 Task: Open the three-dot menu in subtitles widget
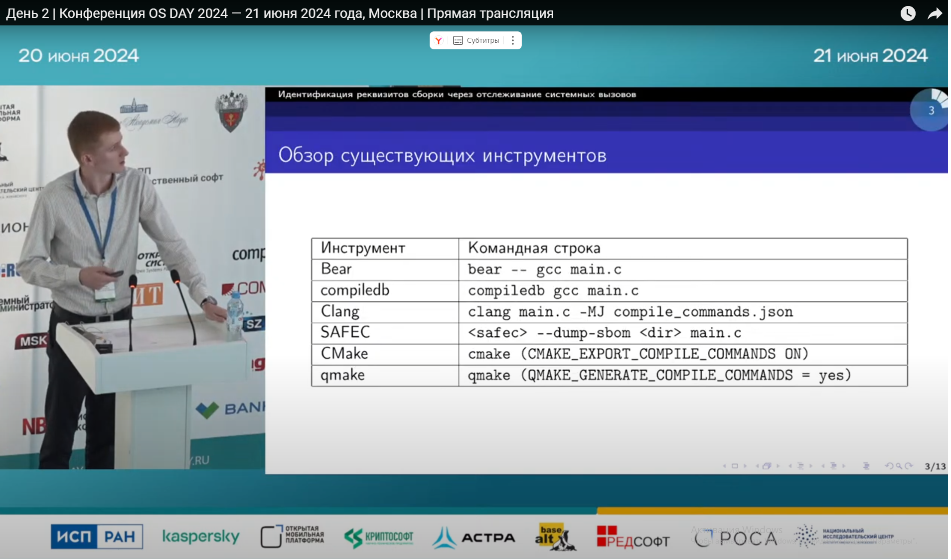512,41
